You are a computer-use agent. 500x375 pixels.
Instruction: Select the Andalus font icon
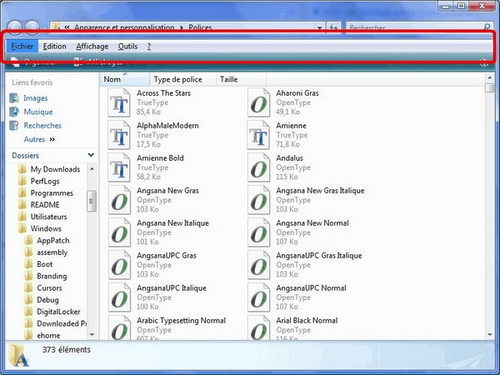pyautogui.click(x=258, y=167)
